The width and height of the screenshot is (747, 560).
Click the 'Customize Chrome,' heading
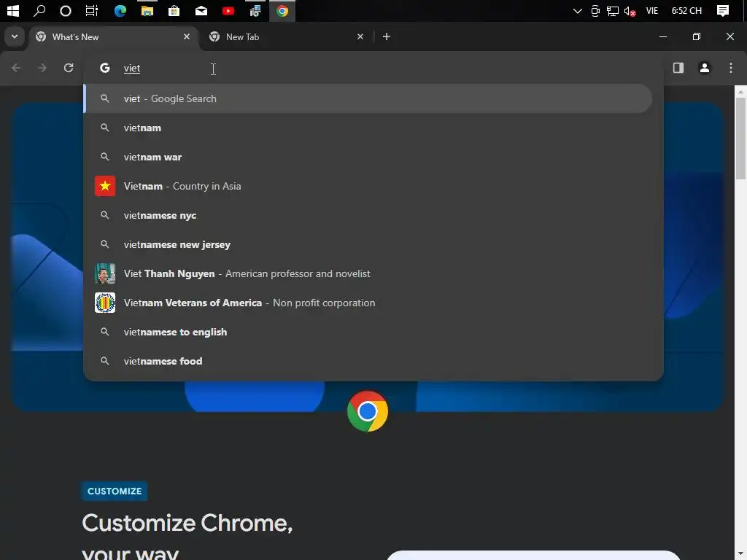point(187,523)
